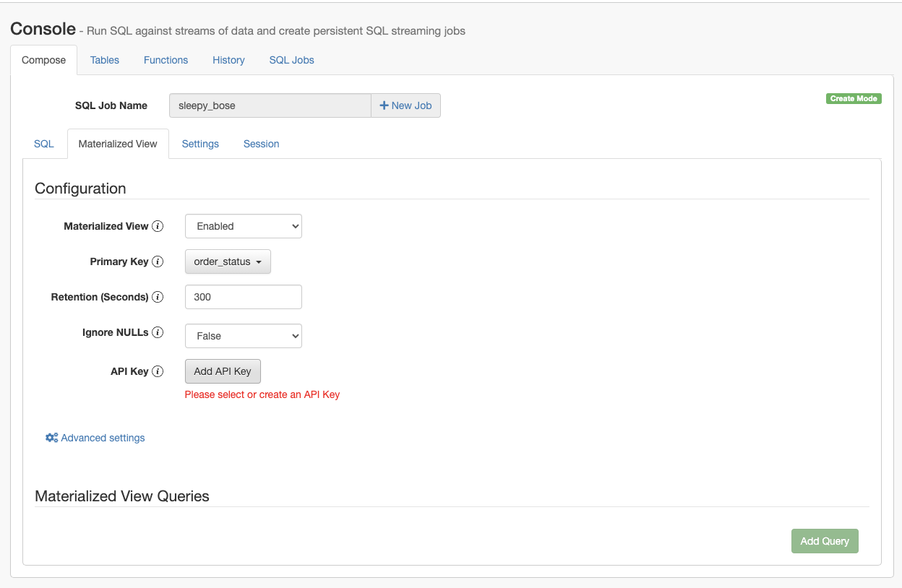Switch to the SQL sub-tab
This screenshot has width=902, height=588.
[44, 144]
